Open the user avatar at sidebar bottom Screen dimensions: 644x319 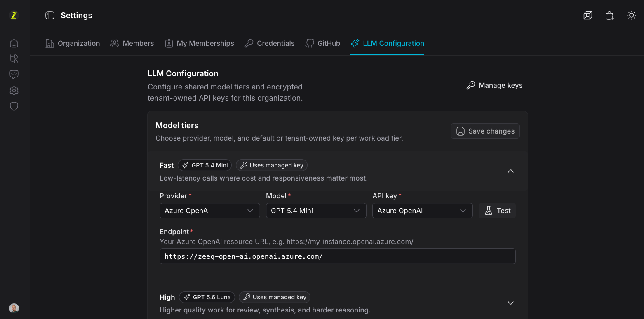pos(14,308)
